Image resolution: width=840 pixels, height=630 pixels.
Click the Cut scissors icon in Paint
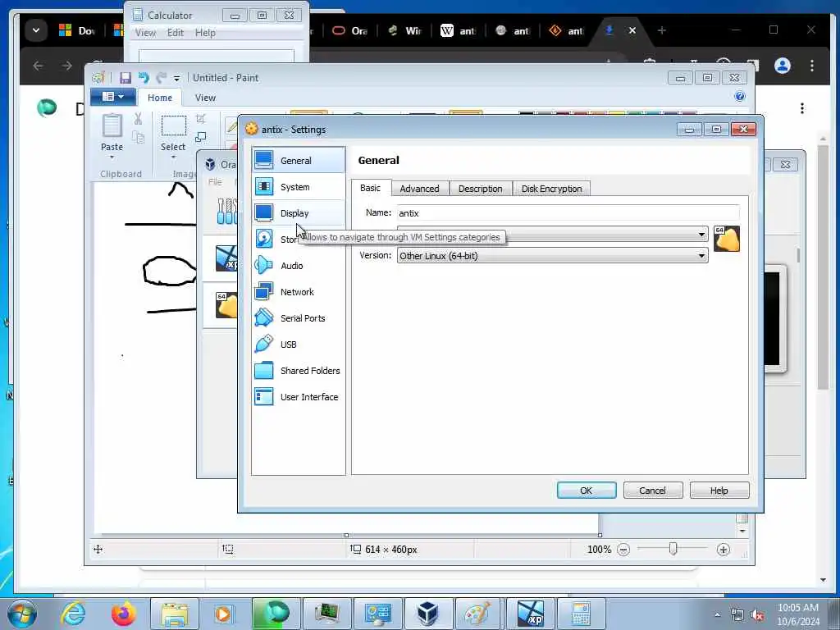138,119
